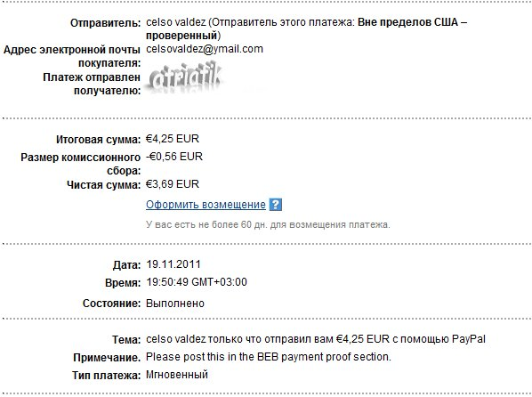Click the note text about BEB payment proof
The height and width of the screenshot is (397, 532).
coord(269,357)
